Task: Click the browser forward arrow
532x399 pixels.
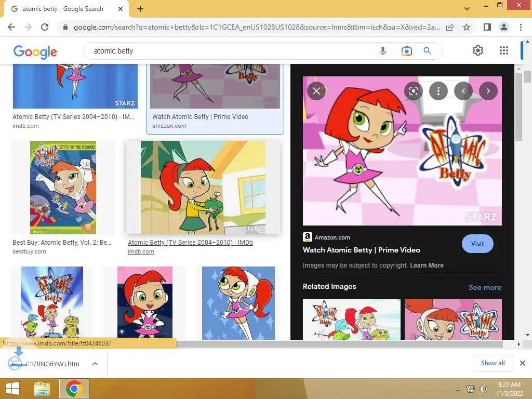Action: [28, 27]
